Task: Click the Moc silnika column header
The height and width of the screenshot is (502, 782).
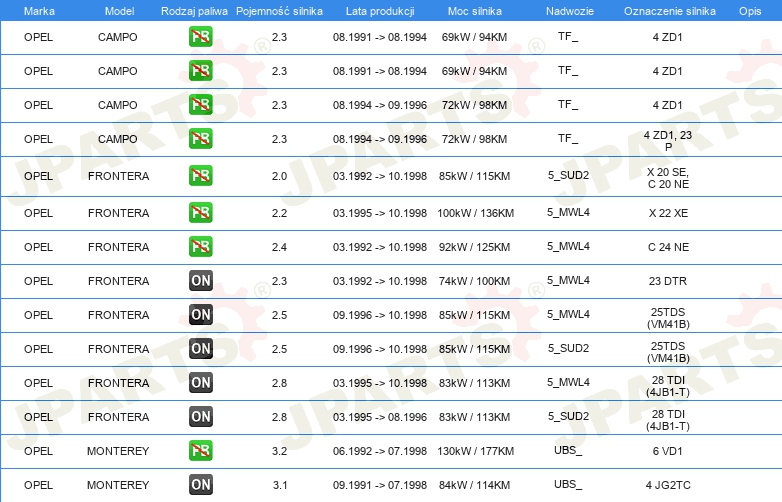Action: (475, 11)
